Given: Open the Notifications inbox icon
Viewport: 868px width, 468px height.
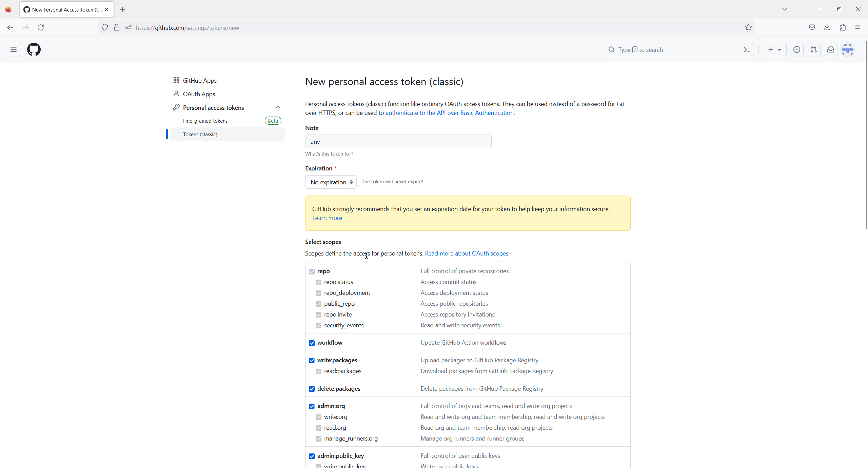Looking at the screenshot, I should (x=831, y=49).
